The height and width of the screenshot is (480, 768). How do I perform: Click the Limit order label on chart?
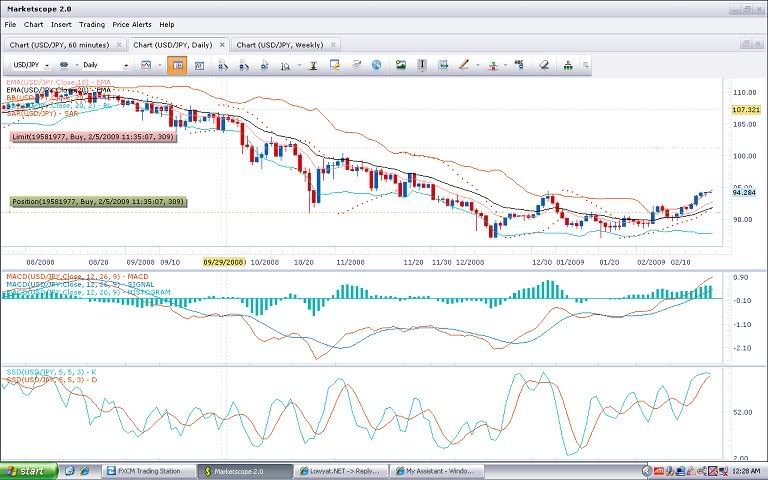tap(94, 137)
